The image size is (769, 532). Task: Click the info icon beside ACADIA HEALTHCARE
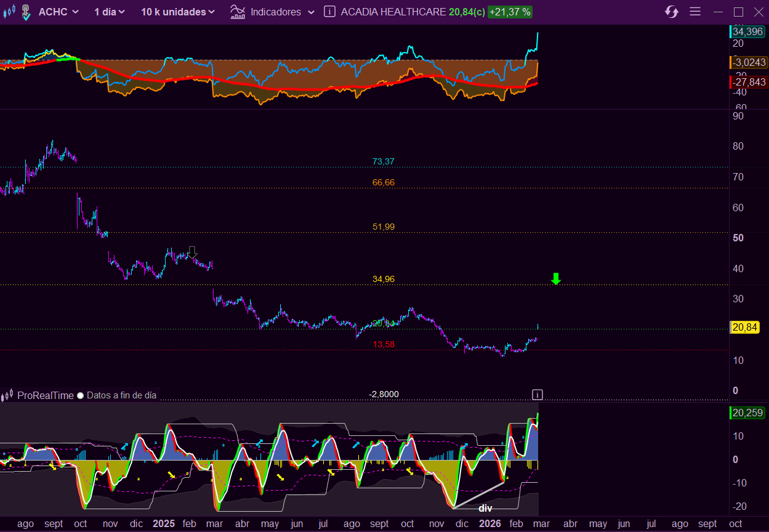tap(330, 12)
